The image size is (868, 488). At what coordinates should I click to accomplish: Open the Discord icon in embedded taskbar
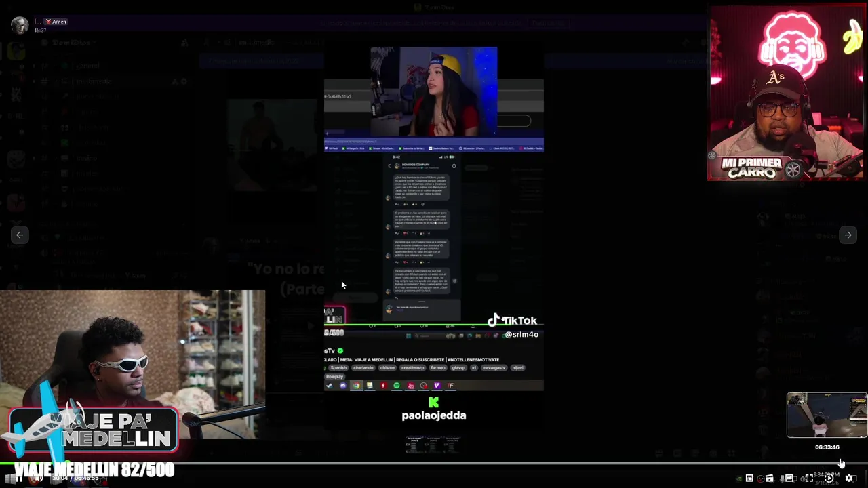tap(343, 386)
